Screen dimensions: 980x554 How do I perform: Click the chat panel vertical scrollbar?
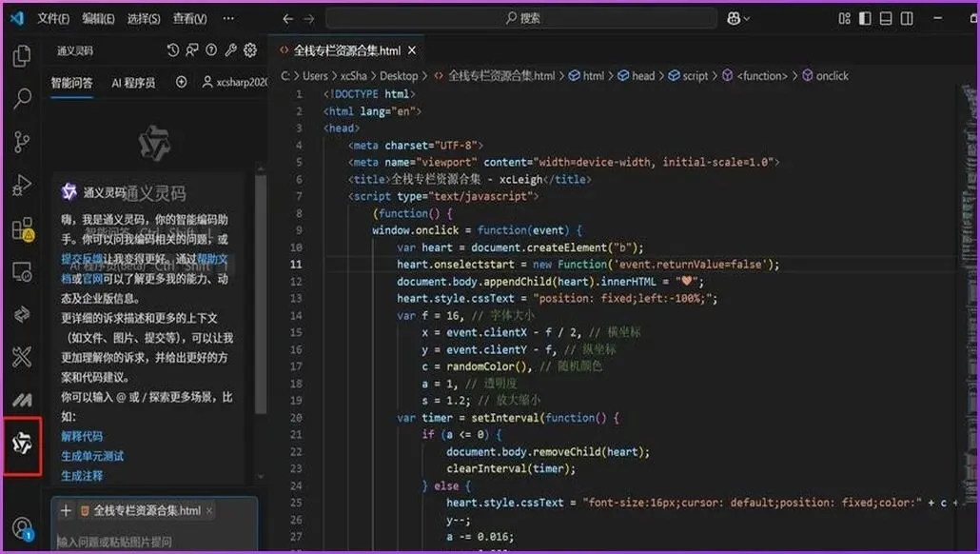click(x=261, y=294)
